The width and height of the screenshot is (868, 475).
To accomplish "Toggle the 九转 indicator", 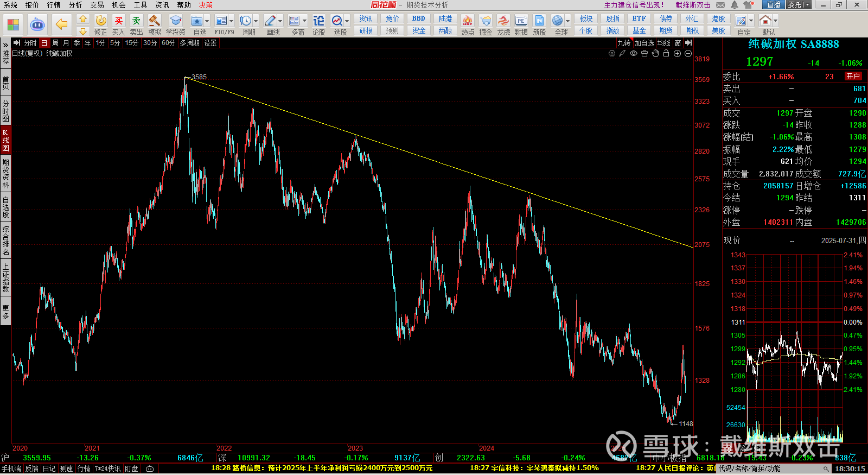I will (x=624, y=43).
